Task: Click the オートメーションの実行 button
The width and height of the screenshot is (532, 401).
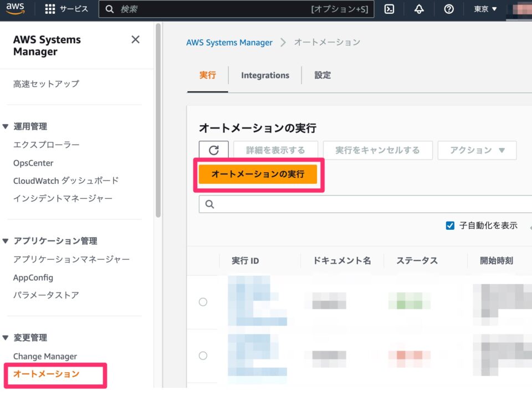Action: (x=258, y=174)
